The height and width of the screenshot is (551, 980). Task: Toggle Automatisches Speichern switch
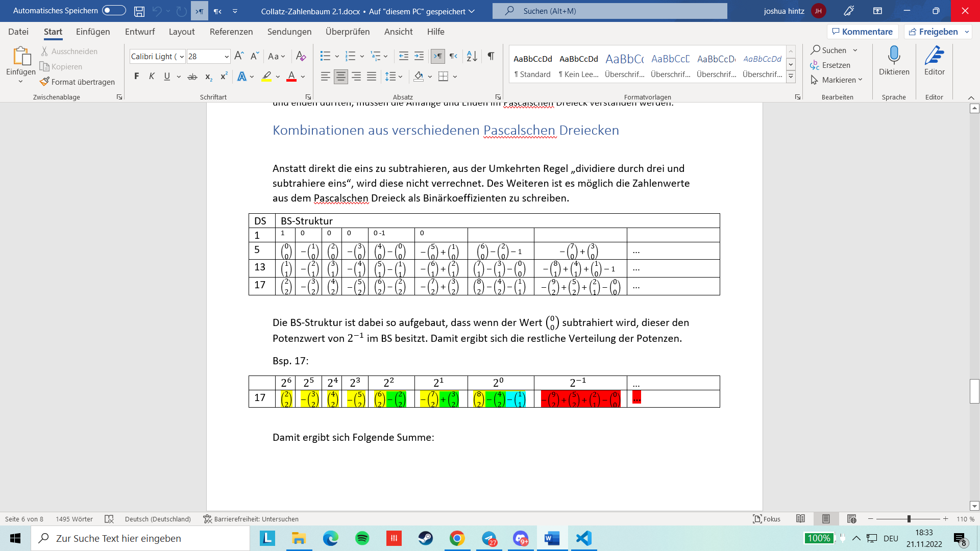point(114,11)
